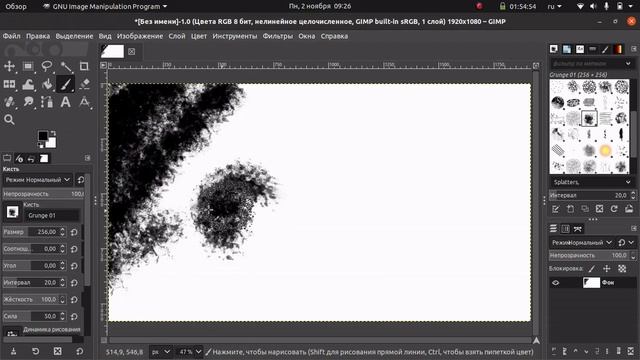Toggle zoom image when window resizes
The image size is (640, 360).
pos(536,65)
